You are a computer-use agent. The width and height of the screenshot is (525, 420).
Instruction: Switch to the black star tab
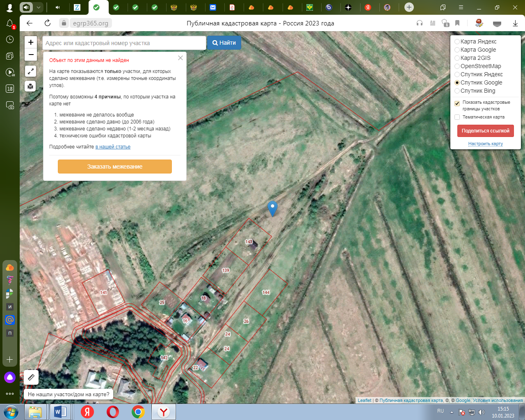(348, 7)
